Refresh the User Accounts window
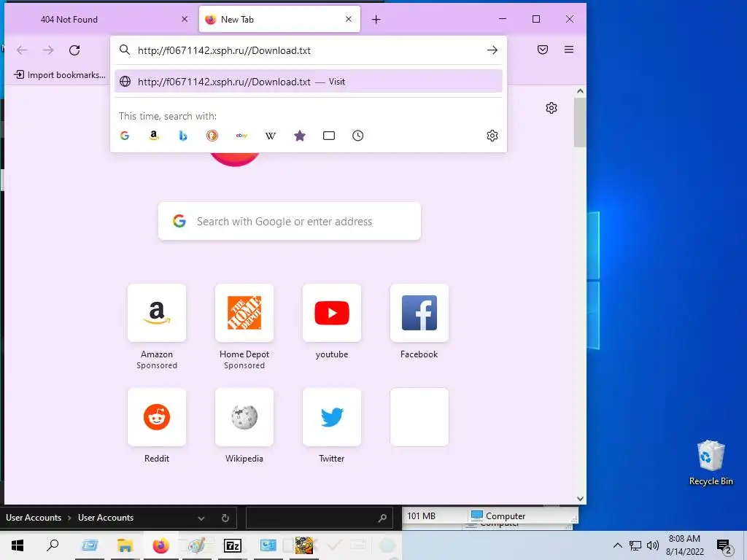The image size is (747, 560). [225, 518]
